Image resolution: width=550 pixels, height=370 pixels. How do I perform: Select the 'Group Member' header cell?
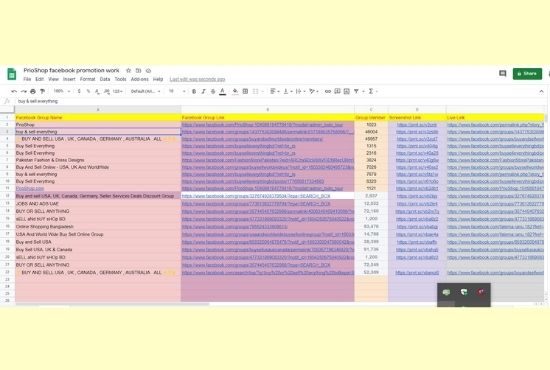click(x=371, y=117)
